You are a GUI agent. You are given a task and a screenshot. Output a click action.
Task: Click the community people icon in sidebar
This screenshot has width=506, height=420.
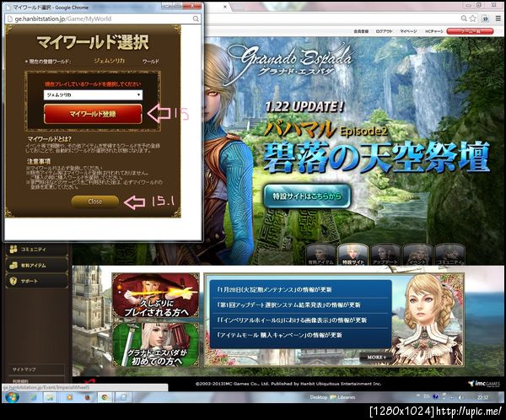click(x=13, y=250)
